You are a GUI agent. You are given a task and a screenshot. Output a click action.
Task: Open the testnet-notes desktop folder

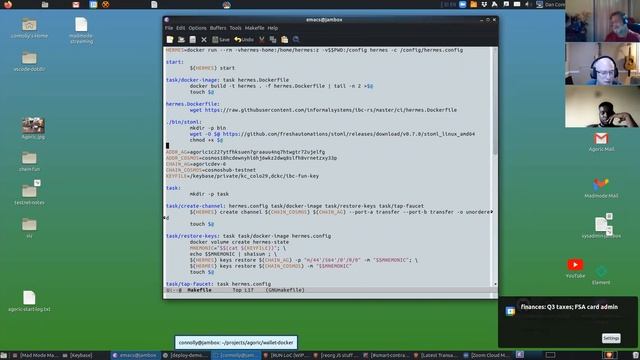29,193
